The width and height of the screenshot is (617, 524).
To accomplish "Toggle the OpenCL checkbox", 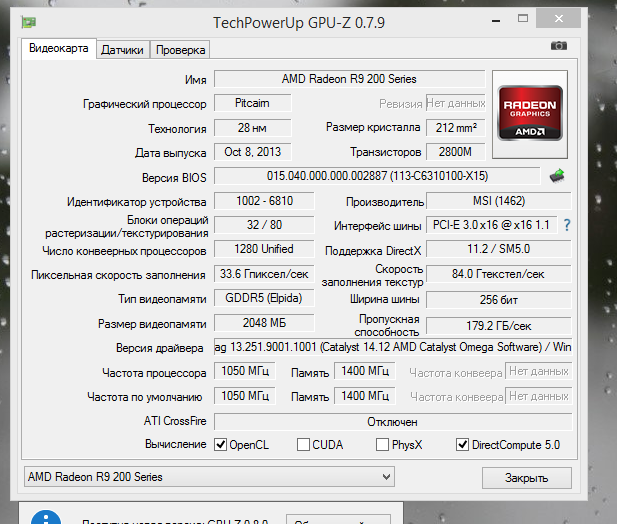I will [220, 445].
